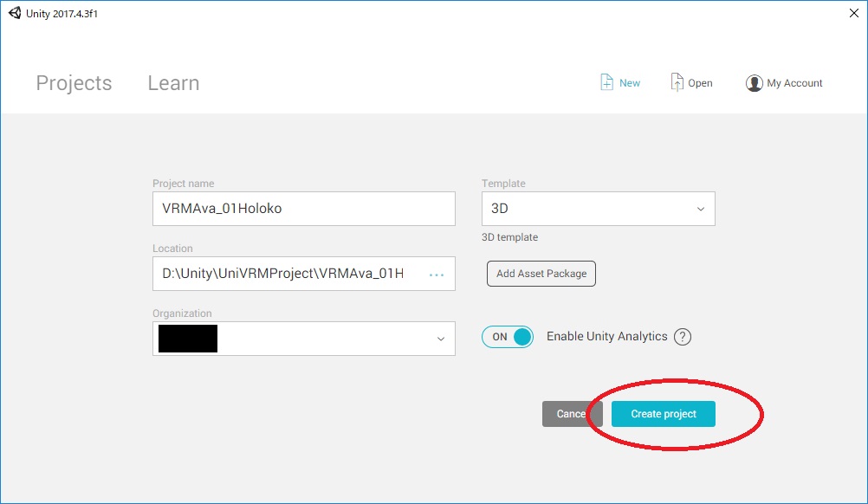Viewport: 868px width, 504px height.
Task: Click the Enable Unity Analytics label
Action: (606, 336)
